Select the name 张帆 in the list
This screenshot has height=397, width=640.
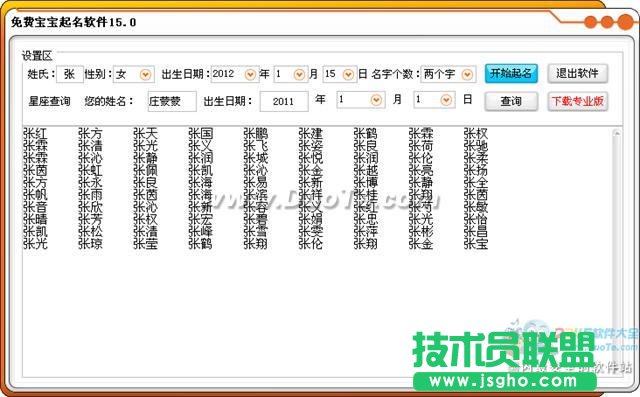pos(35,195)
